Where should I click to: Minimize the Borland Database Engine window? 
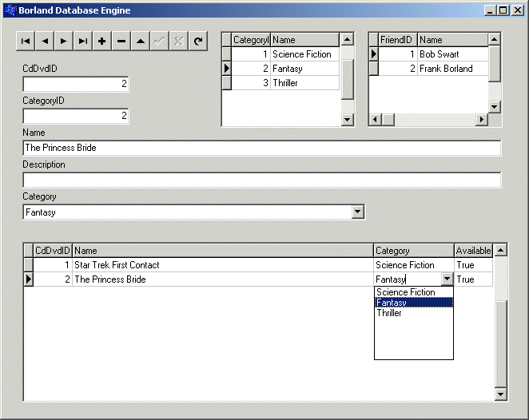coord(490,10)
